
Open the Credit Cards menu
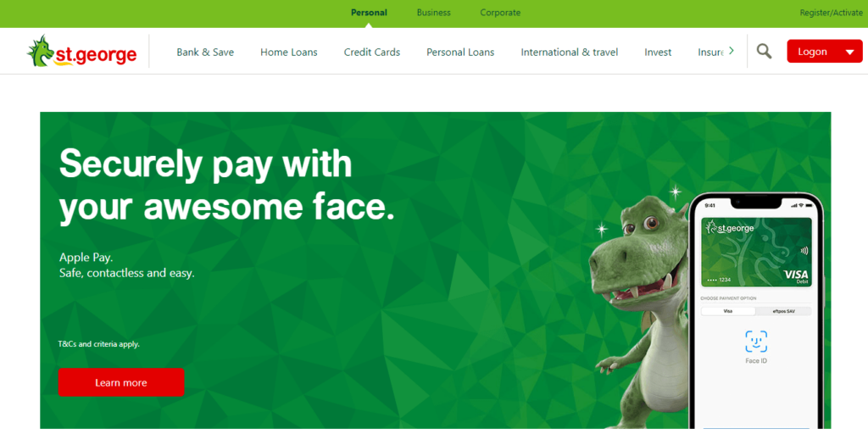click(x=372, y=52)
